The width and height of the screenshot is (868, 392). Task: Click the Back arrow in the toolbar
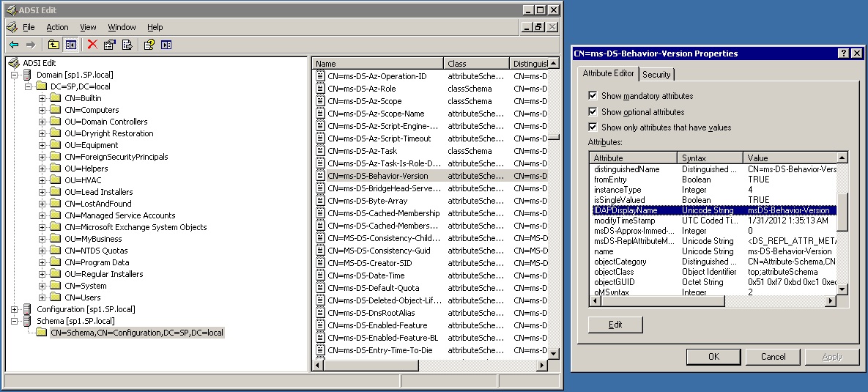click(x=14, y=45)
